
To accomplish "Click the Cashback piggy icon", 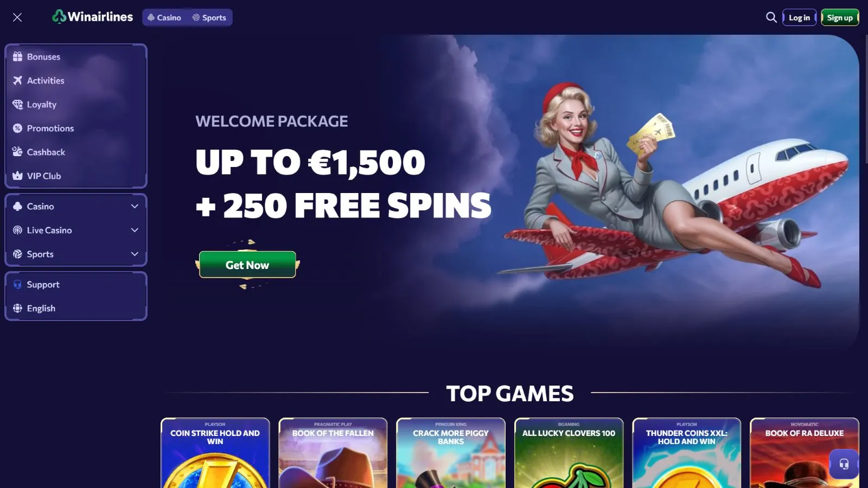I will pyautogui.click(x=17, y=152).
